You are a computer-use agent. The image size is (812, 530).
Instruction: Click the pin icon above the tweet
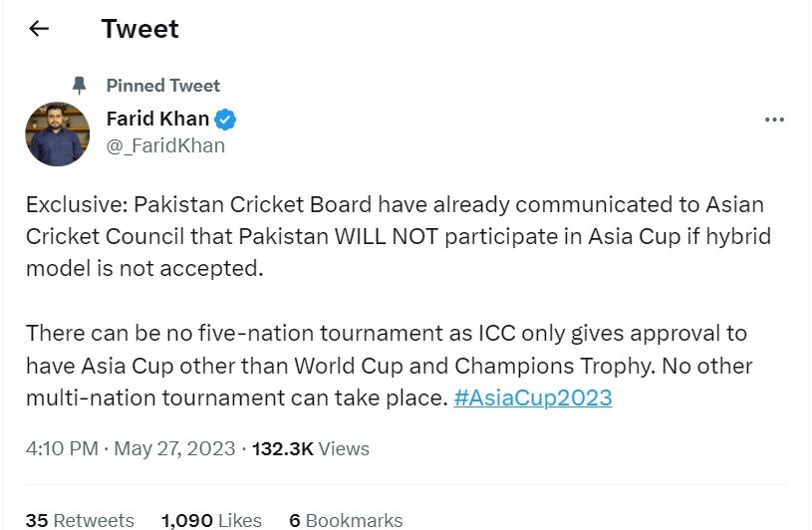[x=80, y=85]
